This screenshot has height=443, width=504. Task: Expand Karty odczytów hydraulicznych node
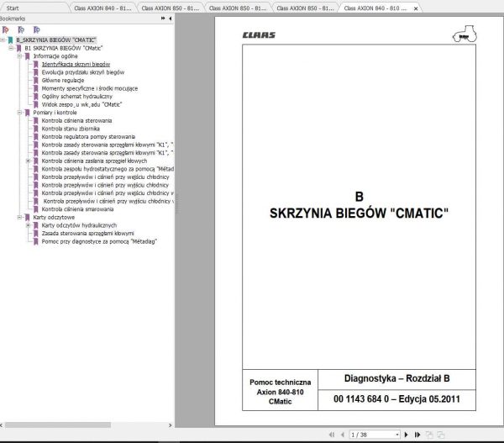pyautogui.click(x=28, y=225)
